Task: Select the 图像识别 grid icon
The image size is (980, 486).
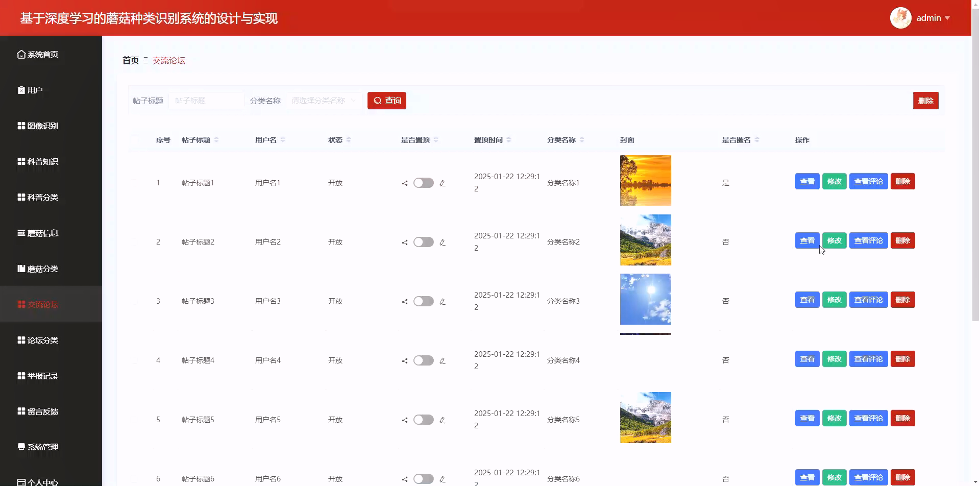Action: click(x=21, y=126)
